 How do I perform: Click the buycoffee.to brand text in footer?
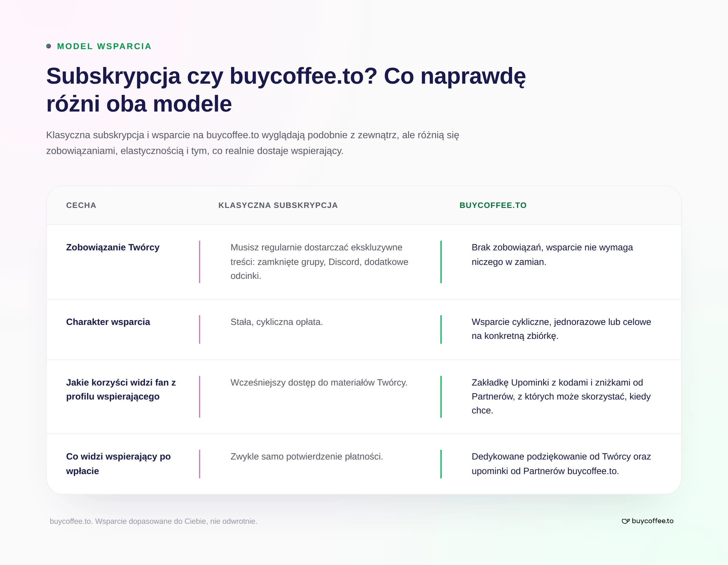652,521
